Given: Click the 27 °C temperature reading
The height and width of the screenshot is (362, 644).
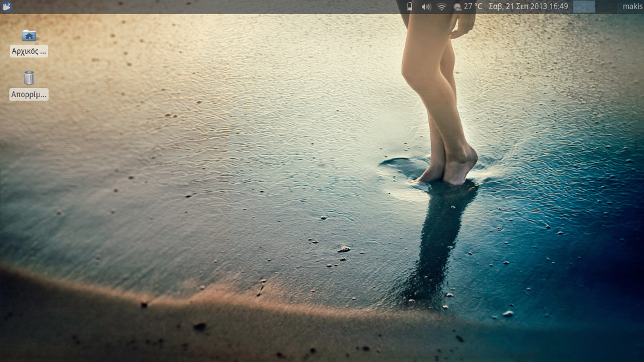Looking at the screenshot, I should [x=473, y=7].
